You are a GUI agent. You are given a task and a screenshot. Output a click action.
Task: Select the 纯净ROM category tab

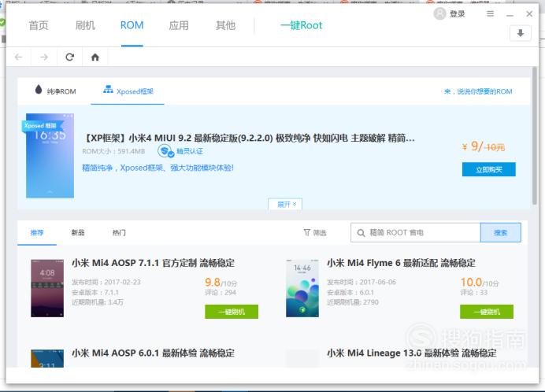pos(56,91)
